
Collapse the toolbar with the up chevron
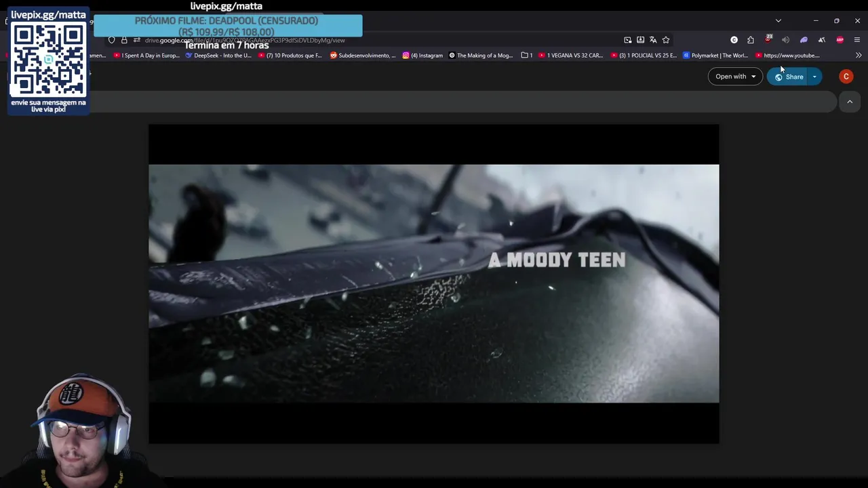coord(850,102)
